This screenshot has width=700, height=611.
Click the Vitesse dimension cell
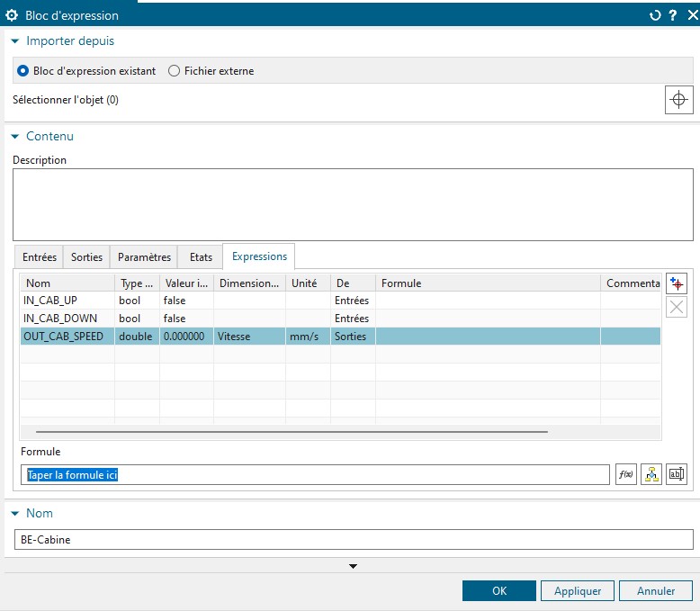pos(249,337)
